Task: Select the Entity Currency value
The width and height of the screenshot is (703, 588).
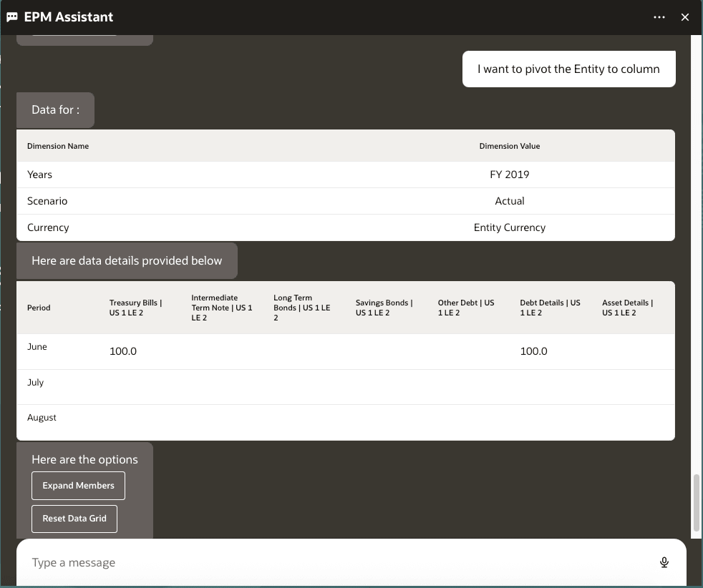Action: pos(509,227)
